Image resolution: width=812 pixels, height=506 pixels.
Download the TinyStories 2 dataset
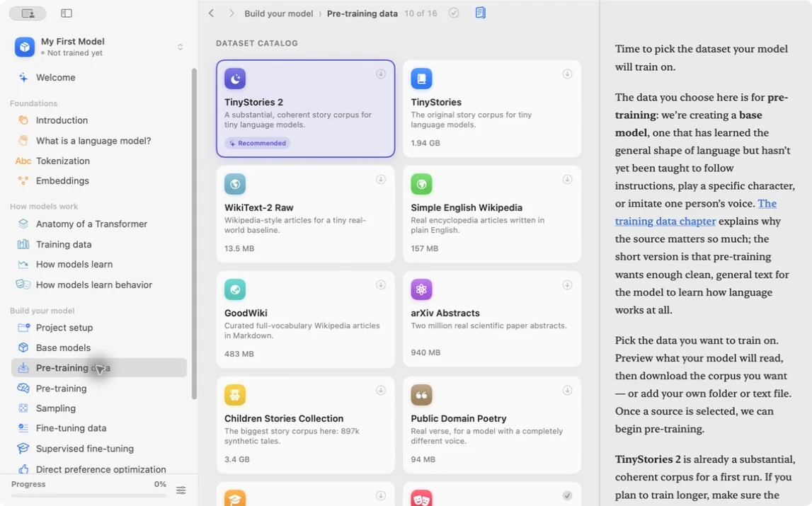point(381,74)
